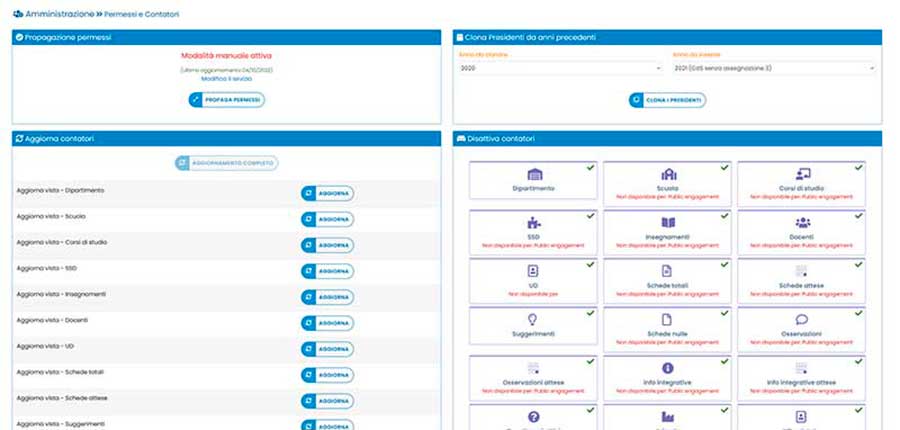Screen dimensions: 900x430
Task: Select the Scuola counter icon
Action: (668, 174)
